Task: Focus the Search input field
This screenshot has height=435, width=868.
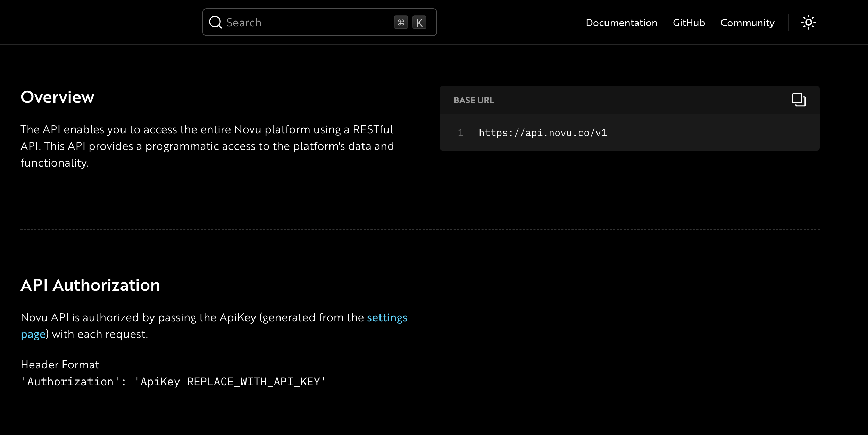Action: point(306,23)
